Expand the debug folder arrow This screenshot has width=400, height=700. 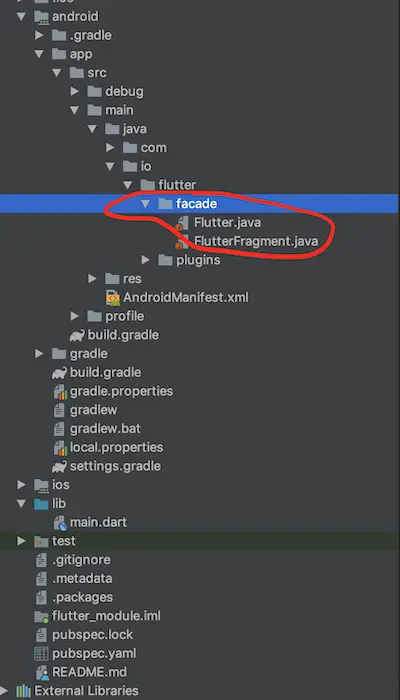75,91
